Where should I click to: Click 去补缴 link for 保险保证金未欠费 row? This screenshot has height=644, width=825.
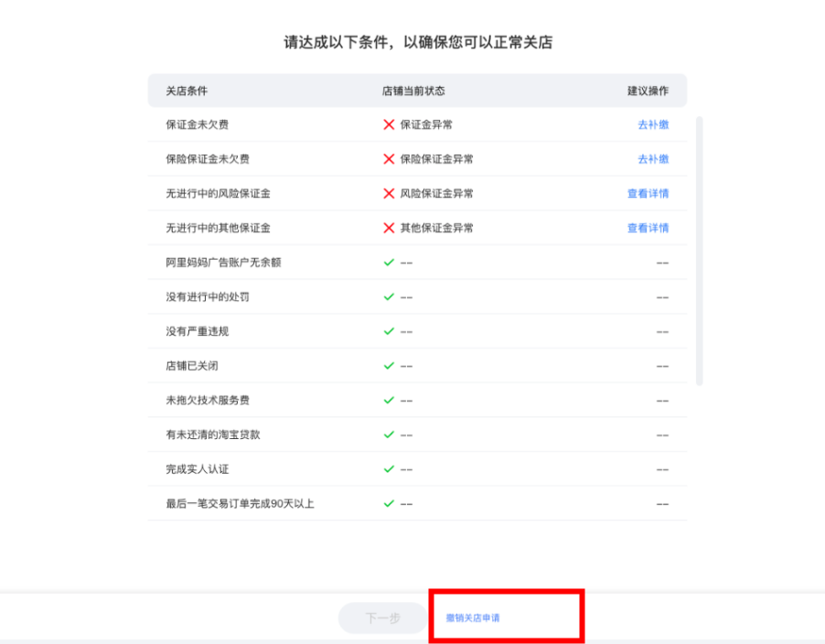(x=653, y=159)
